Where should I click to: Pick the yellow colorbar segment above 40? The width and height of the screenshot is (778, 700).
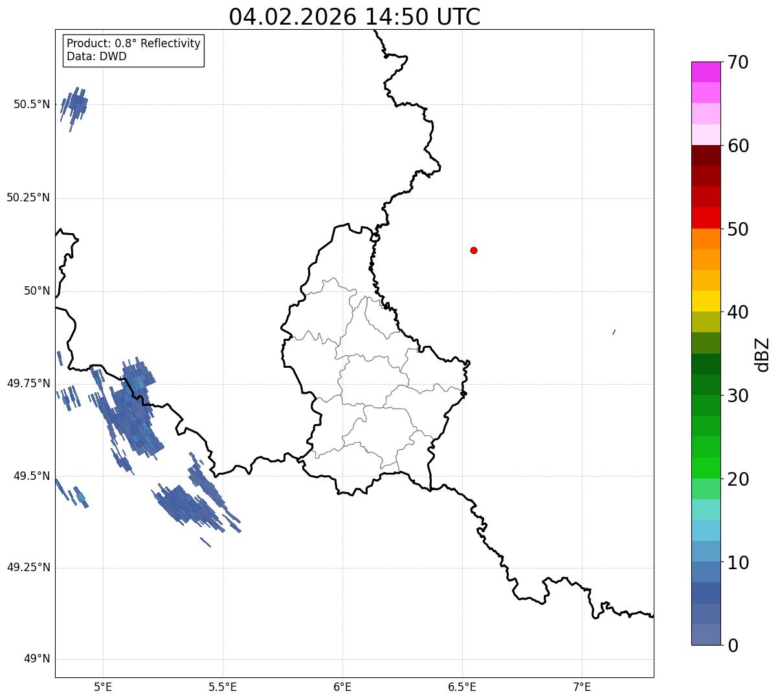(x=706, y=301)
